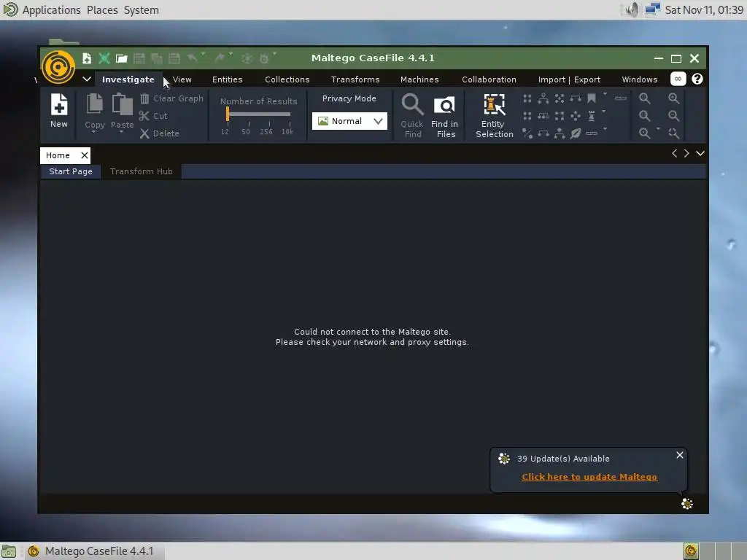This screenshot has width=747, height=560.
Task: Open dropdown arrow next to chess rook icon
Action: tap(603, 112)
